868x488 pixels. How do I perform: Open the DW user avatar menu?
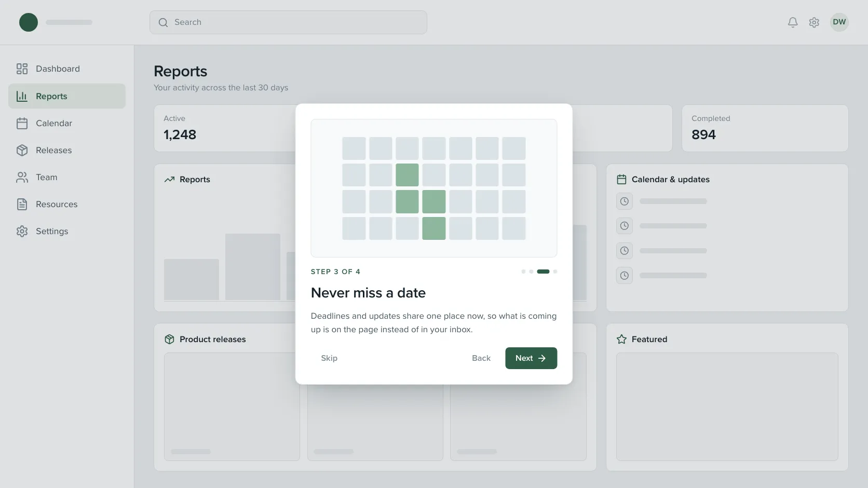coord(839,22)
